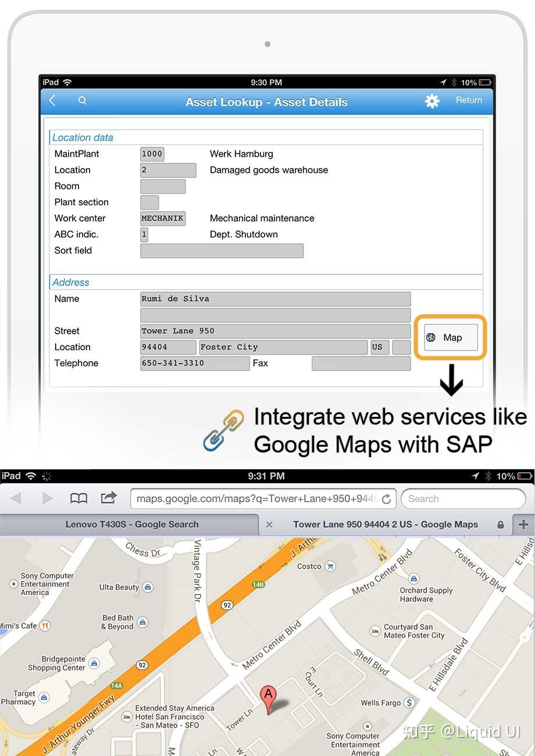Close the Google Maps tab

click(269, 524)
